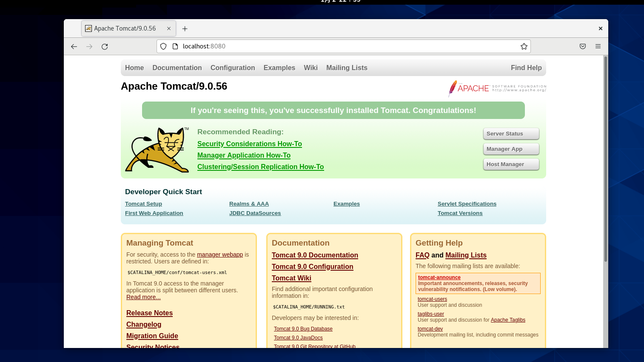Open Manager Application How-To link
This screenshot has width=644, height=362.
(x=244, y=155)
